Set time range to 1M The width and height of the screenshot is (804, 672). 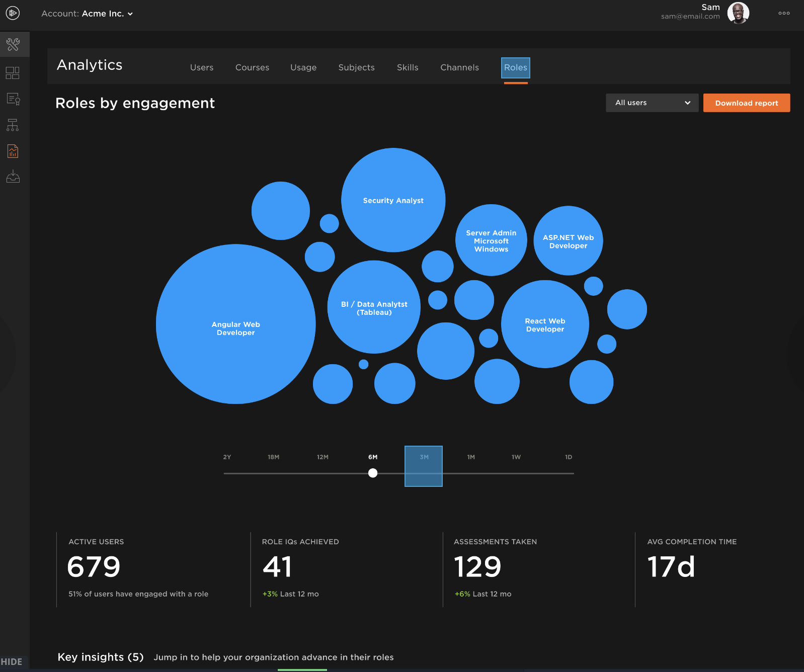pos(471,457)
